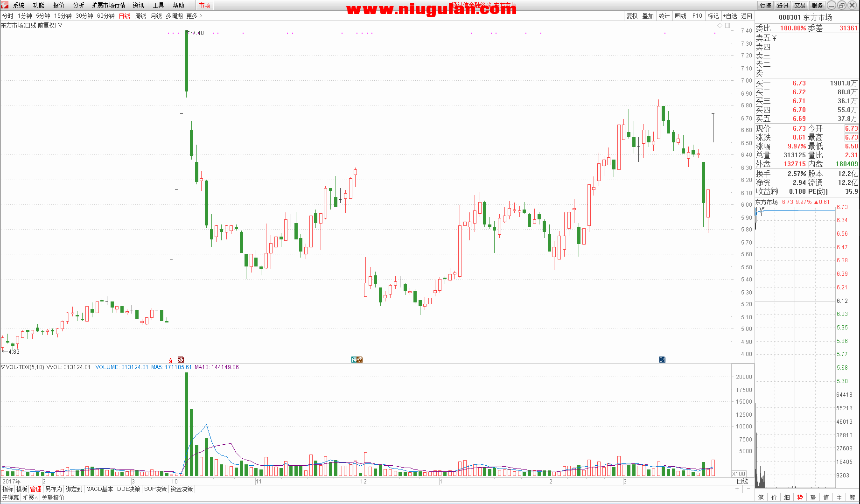Open the 系统 menu

click(19, 5)
